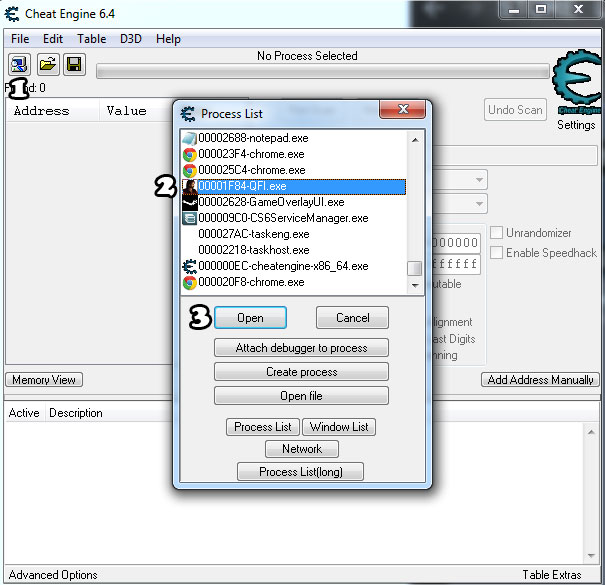605x585 pixels.
Task: Select 000027AC-taskeng.exe row
Action: click(x=294, y=234)
